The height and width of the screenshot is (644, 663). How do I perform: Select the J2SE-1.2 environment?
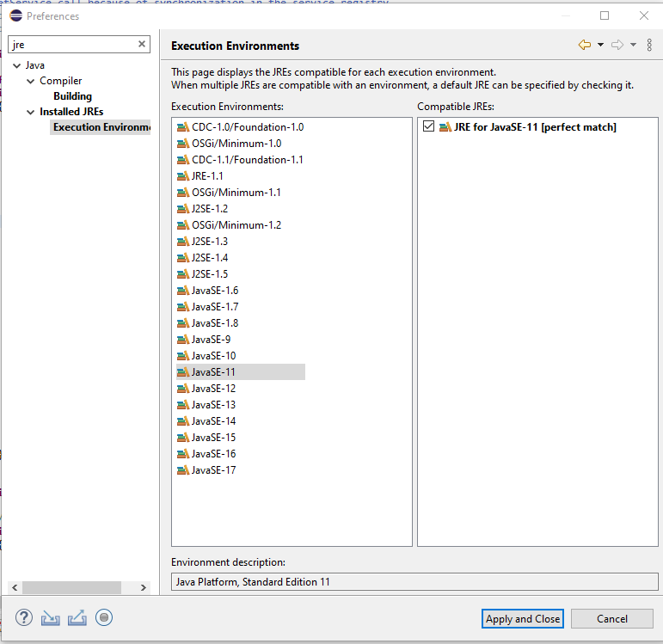[203, 209]
